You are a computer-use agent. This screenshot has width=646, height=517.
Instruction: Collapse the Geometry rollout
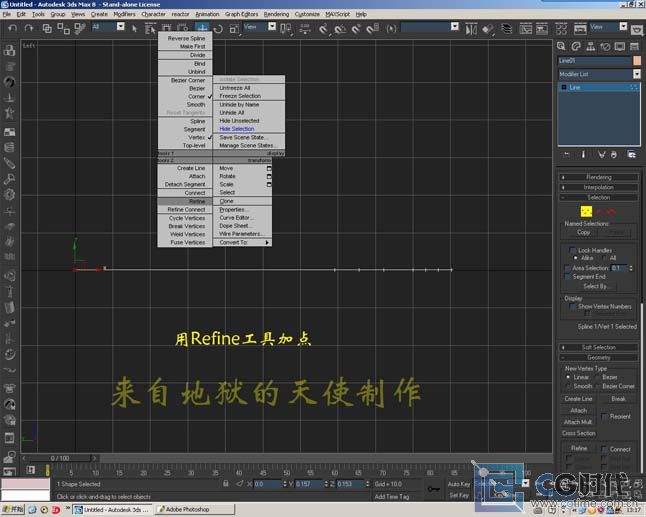tap(599, 358)
